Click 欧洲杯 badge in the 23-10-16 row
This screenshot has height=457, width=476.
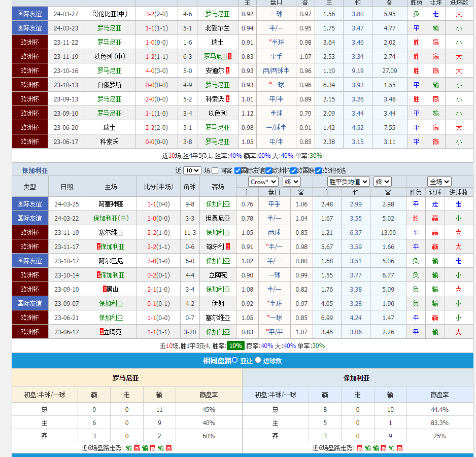(29, 71)
